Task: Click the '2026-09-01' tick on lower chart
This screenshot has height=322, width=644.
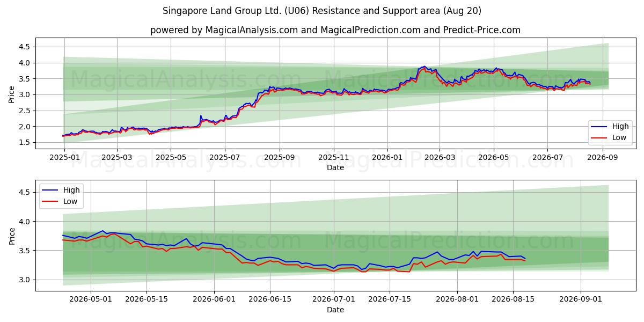Action: 582,299
